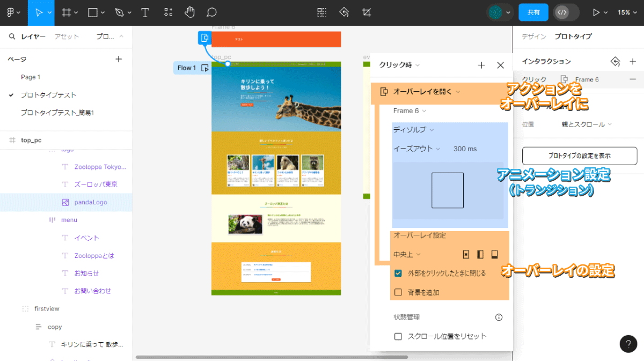
Task: Edit the 300 ms duration field
Action: coord(465,149)
